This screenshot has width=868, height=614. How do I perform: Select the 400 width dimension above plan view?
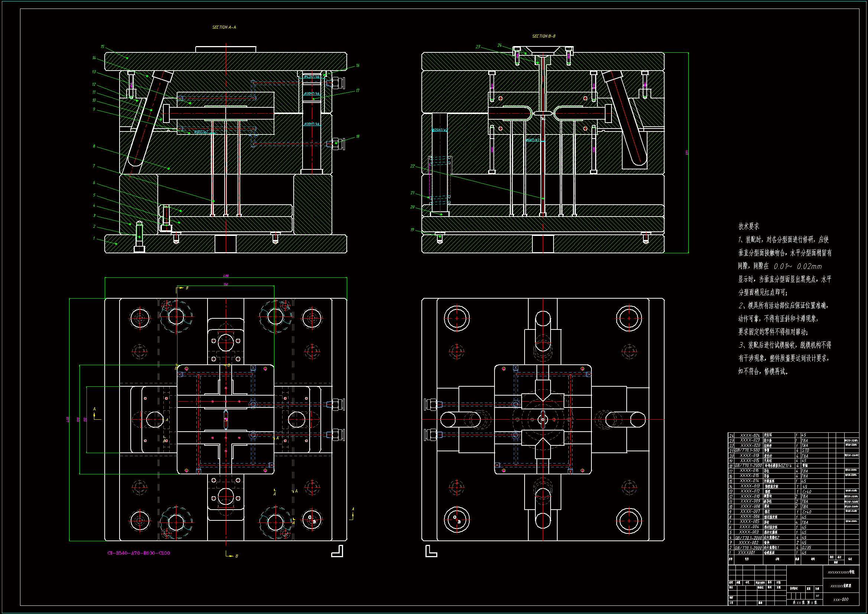tap(226, 276)
